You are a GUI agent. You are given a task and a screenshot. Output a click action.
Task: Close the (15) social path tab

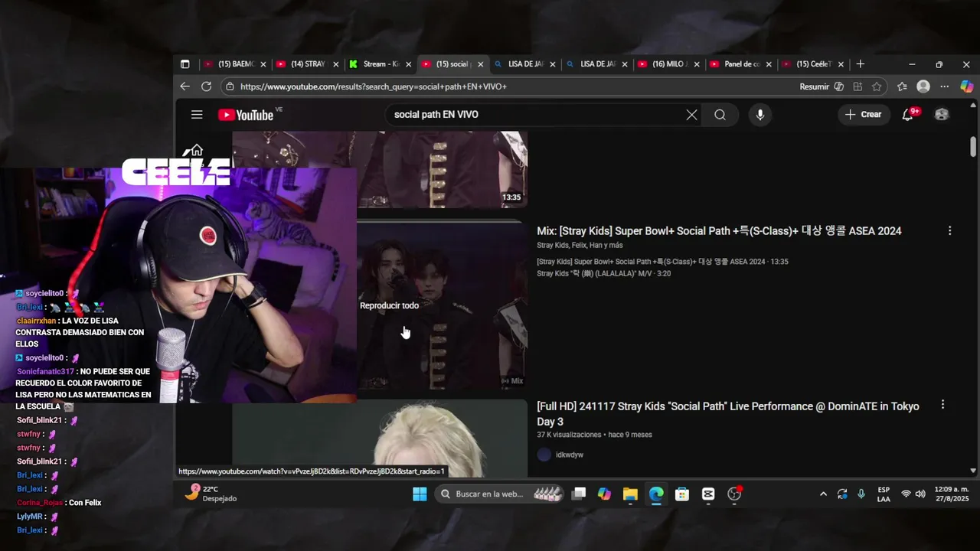pyautogui.click(x=481, y=64)
